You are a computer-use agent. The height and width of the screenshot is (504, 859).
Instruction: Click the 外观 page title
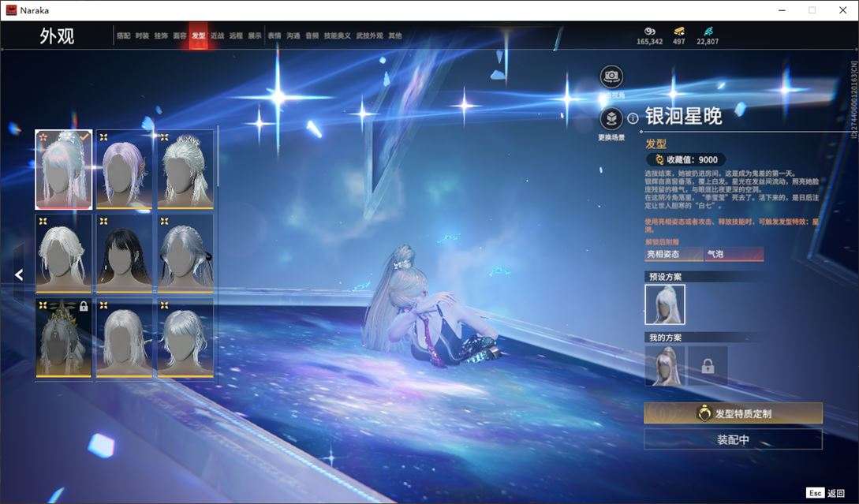(x=57, y=35)
